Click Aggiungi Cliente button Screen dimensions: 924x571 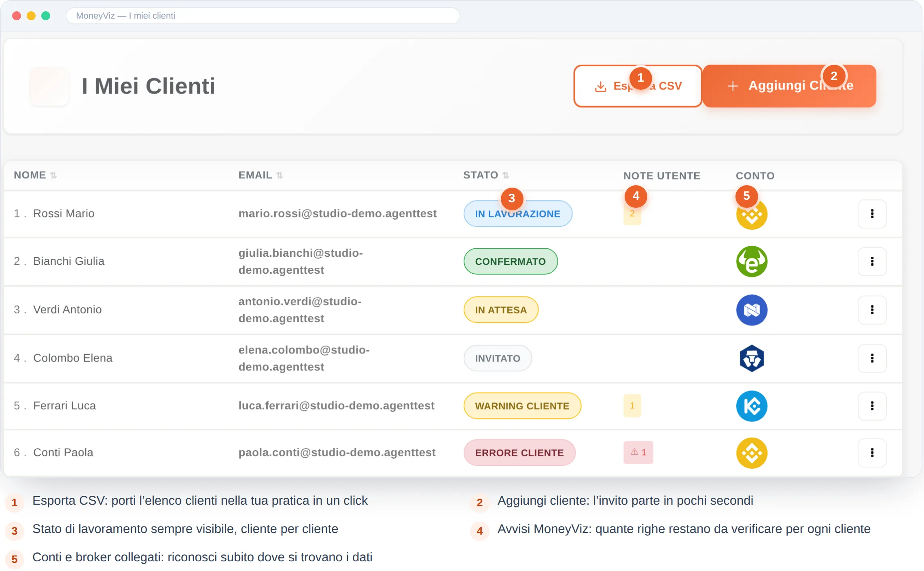(x=789, y=86)
